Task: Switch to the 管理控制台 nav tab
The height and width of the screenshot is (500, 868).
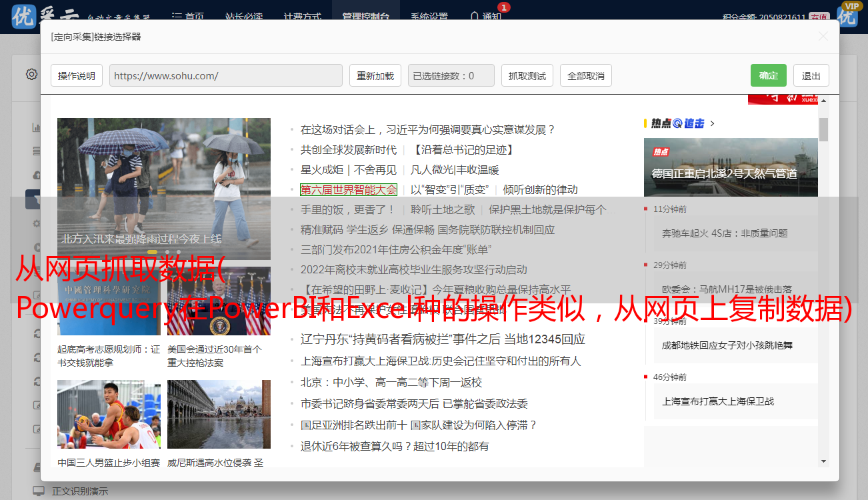Action: point(366,17)
